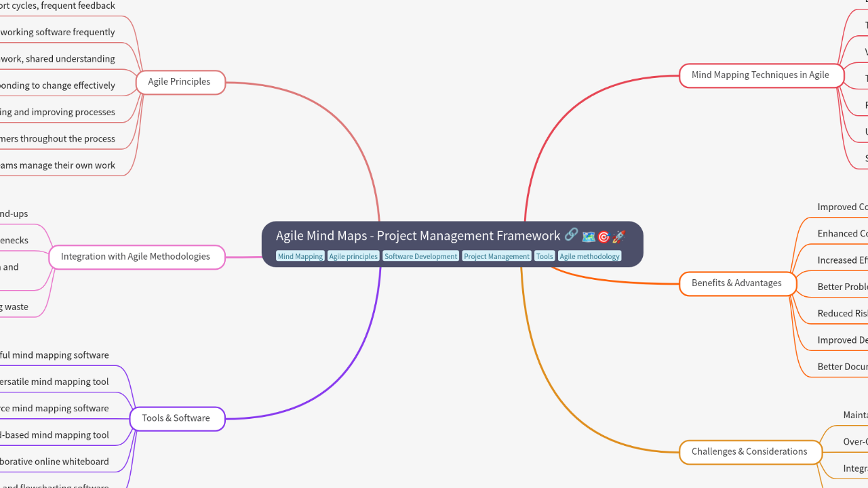The image size is (868, 488).
Task: Click 'borative online whiteboard' leaf
Action: click(x=54, y=462)
